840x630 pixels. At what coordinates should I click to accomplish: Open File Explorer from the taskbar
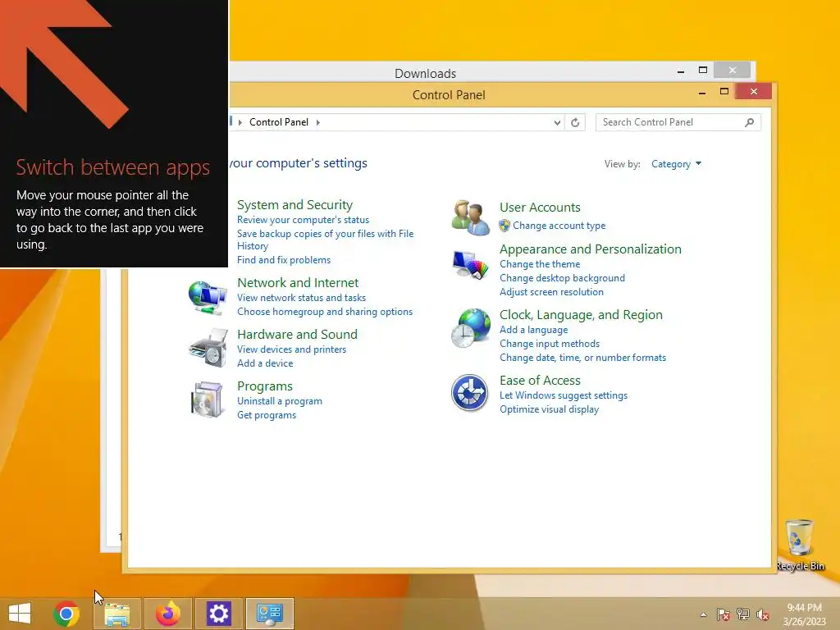point(116,614)
